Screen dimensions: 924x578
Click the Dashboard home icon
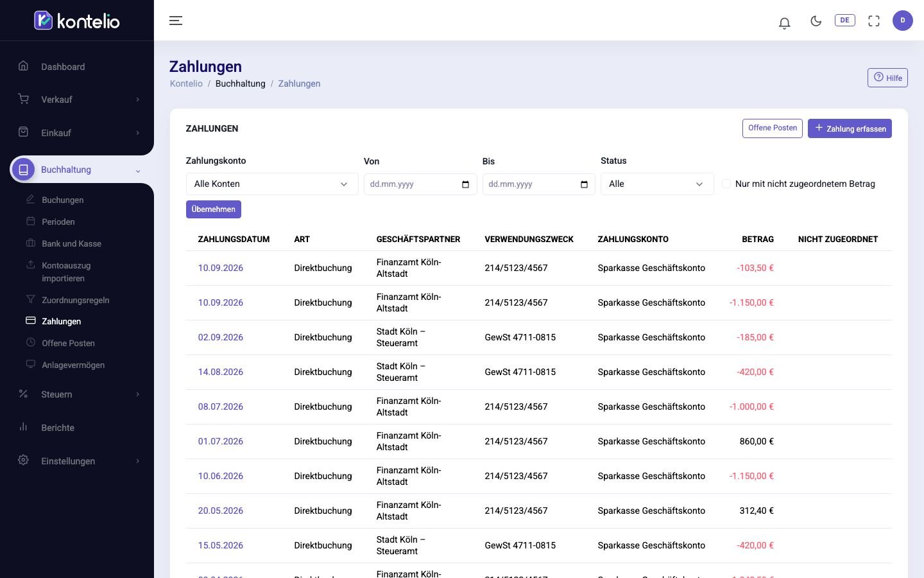point(24,66)
